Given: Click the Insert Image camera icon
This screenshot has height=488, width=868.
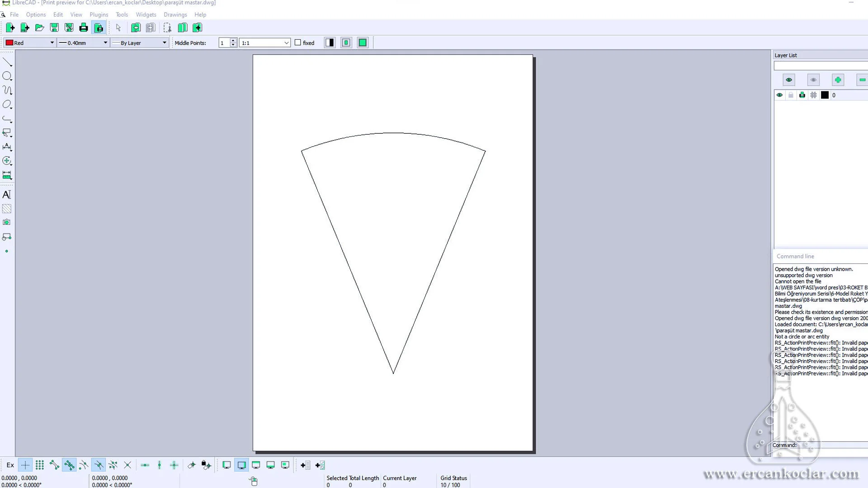Looking at the screenshot, I should coord(7,222).
